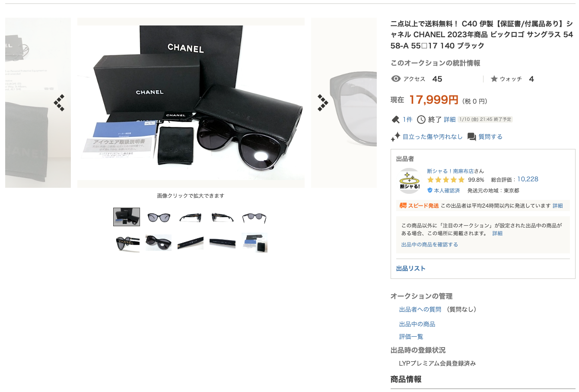This screenshot has width=579, height=392.
Task: Select the front view sunglasses thumbnail
Action: click(x=159, y=217)
